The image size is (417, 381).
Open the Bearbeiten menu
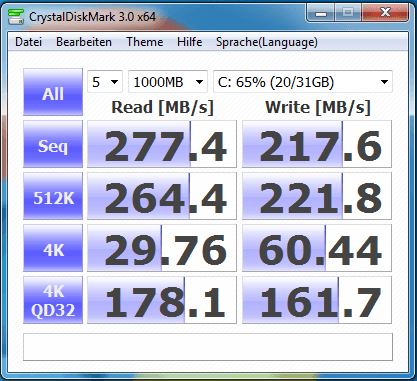tap(84, 42)
